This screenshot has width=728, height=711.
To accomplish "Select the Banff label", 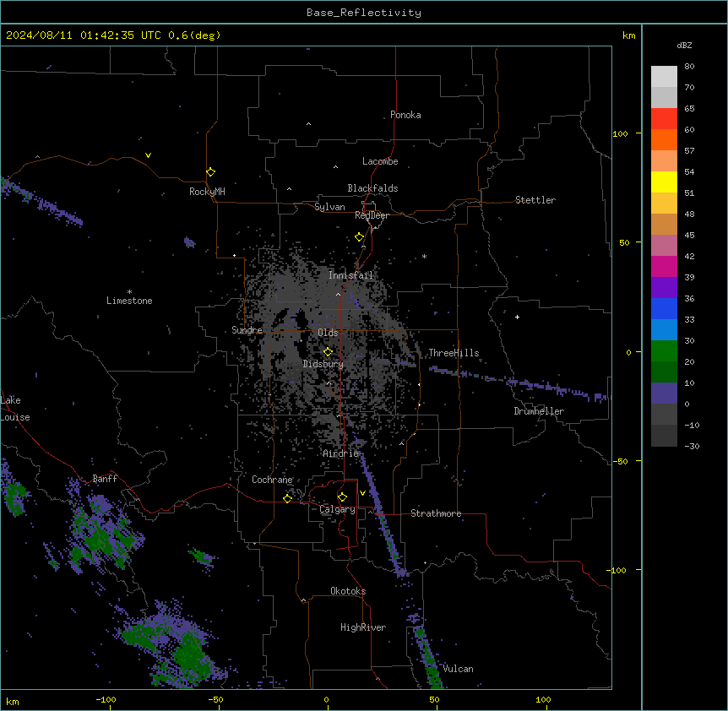I will click(105, 479).
